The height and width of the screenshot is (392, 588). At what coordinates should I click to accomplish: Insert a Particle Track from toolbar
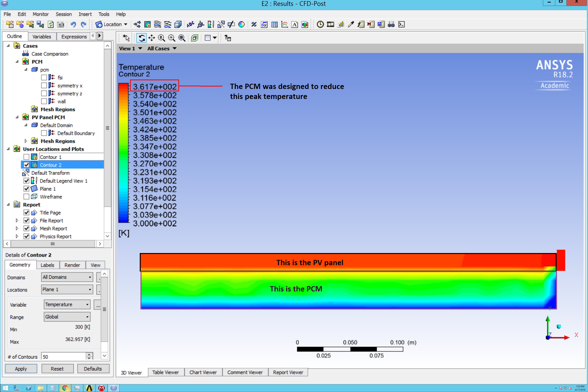(168, 24)
